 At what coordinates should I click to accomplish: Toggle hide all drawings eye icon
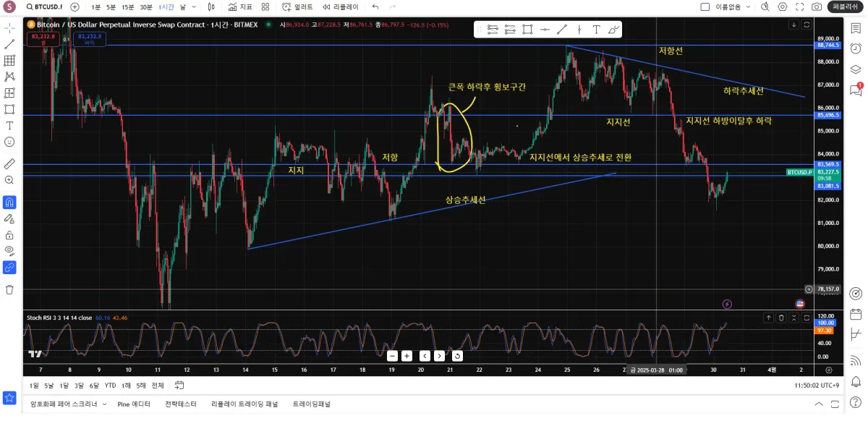tap(9, 251)
